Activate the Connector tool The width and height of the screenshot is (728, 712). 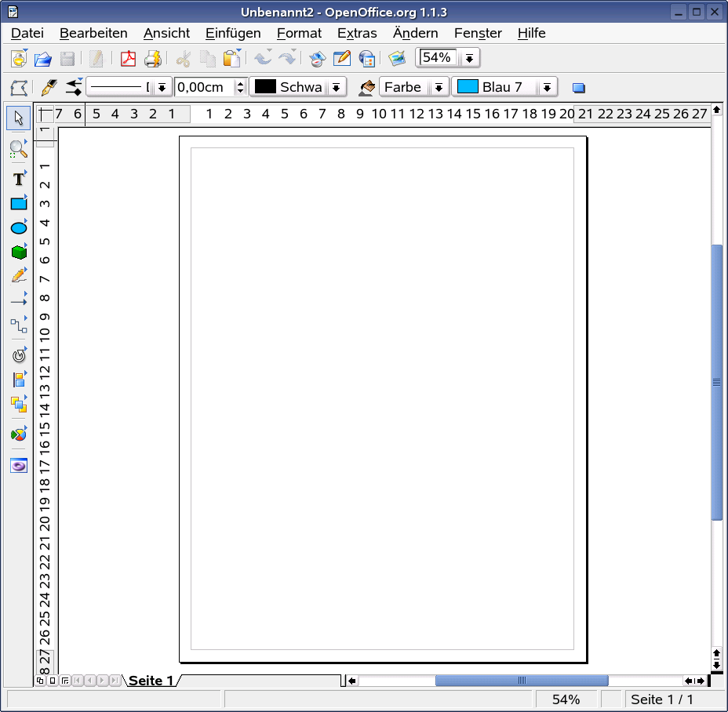[x=17, y=323]
